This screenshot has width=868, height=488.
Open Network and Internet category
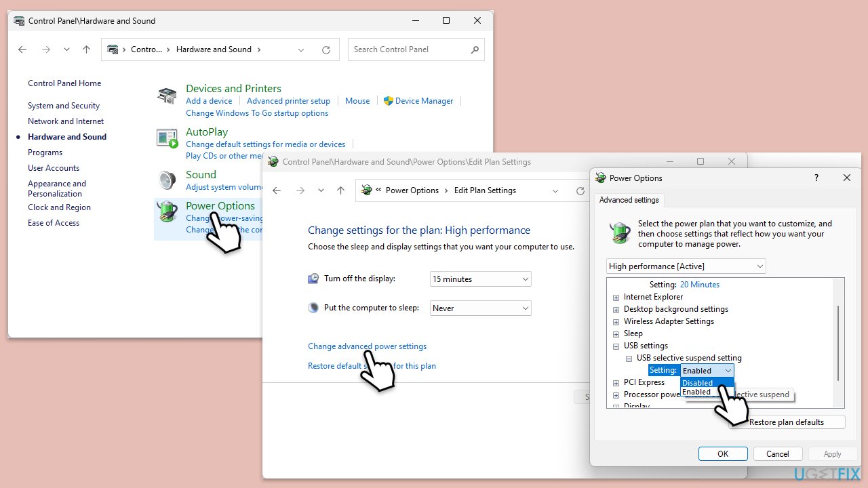66,121
